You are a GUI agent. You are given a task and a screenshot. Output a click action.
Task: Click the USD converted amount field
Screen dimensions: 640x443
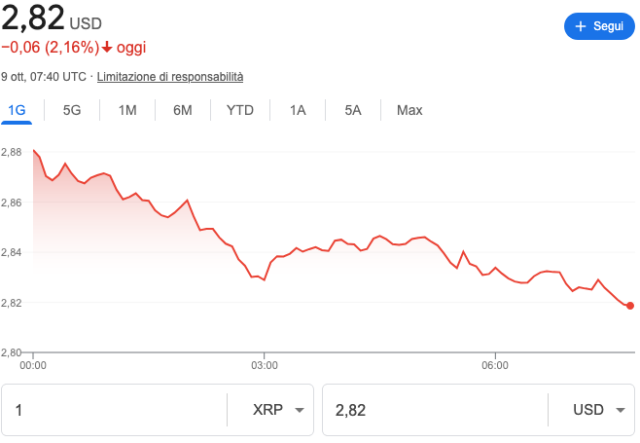[435, 410]
